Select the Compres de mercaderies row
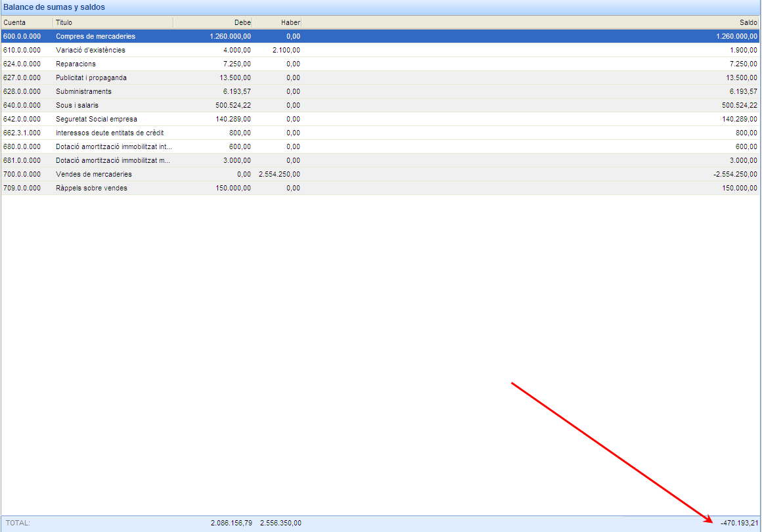 pyautogui.click(x=95, y=36)
